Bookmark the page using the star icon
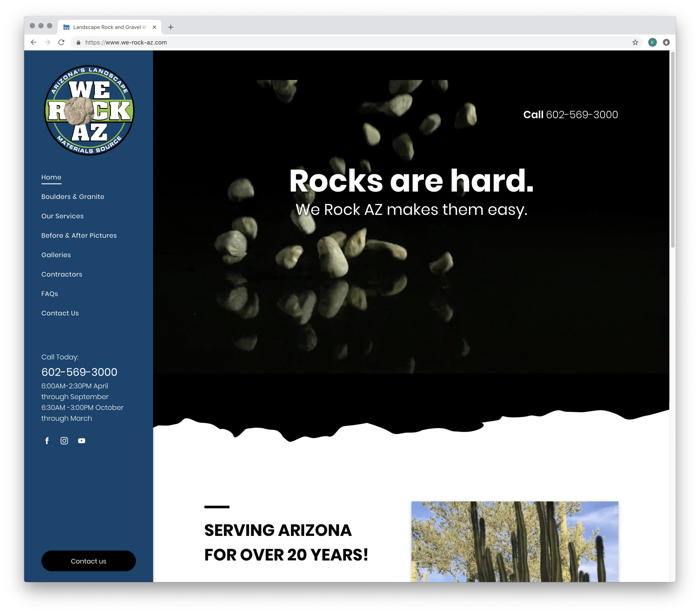The width and height of the screenshot is (700, 614). (x=635, y=42)
